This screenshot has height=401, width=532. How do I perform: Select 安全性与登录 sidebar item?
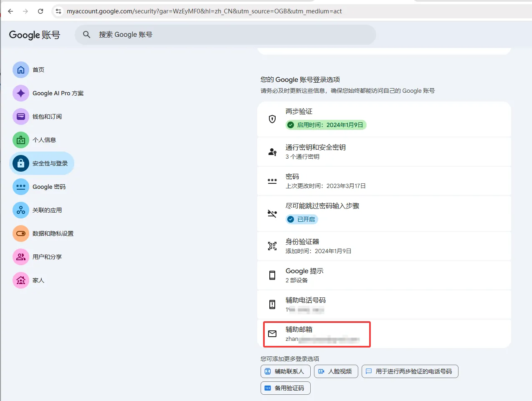click(x=42, y=163)
